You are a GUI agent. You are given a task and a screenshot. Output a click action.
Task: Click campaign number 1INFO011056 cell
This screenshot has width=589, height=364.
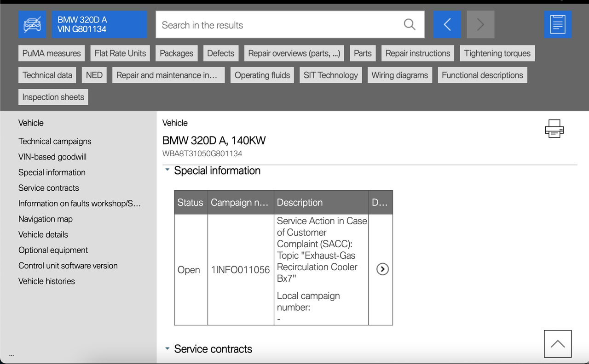pyautogui.click(x=240, y=270)
